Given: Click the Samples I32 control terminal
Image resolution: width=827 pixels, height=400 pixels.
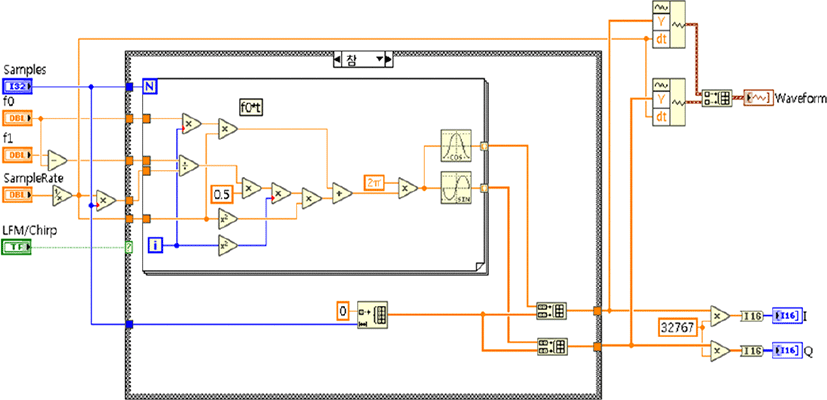Looking at the screenshot, I should 17,87.
